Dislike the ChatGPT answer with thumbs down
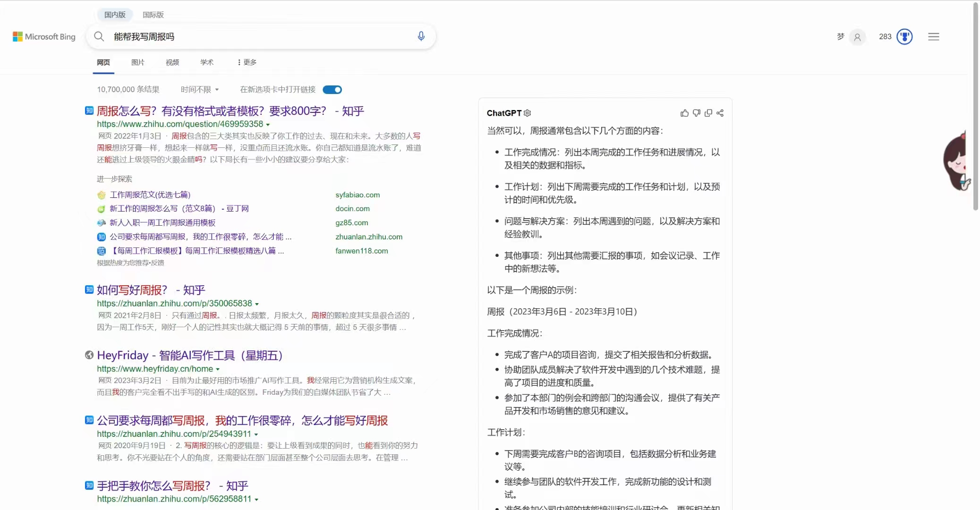Viewport: 980px width, 510px height. tap(696, 113)
